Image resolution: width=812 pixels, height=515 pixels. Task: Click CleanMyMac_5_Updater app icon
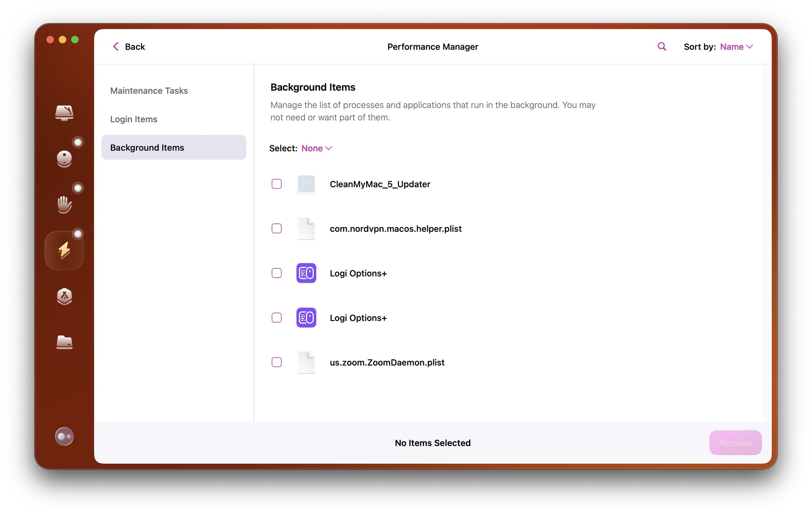click(306, 184)
